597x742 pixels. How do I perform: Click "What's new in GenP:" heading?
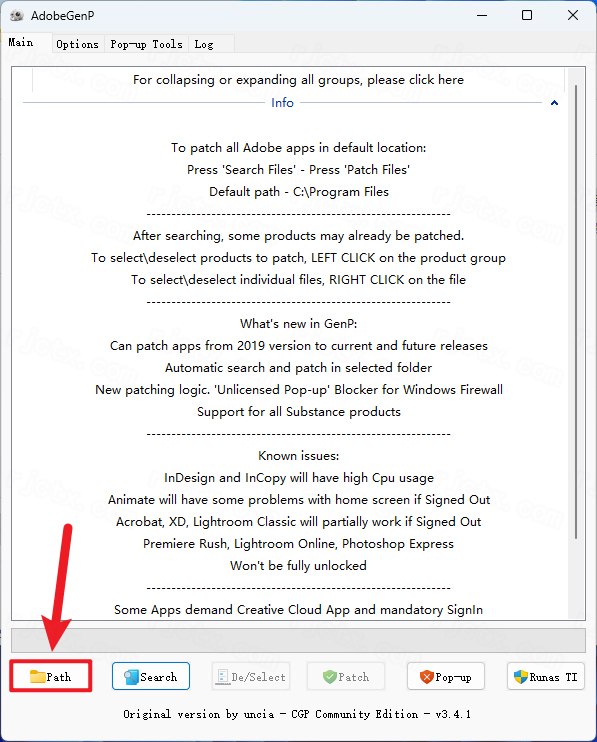[x=298, y=324]
